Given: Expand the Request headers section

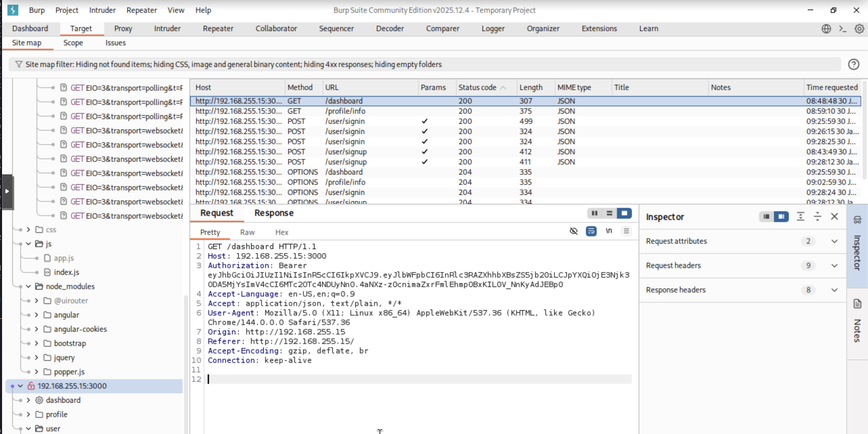Looking at the screenshot, I should (x=834, y=266).
